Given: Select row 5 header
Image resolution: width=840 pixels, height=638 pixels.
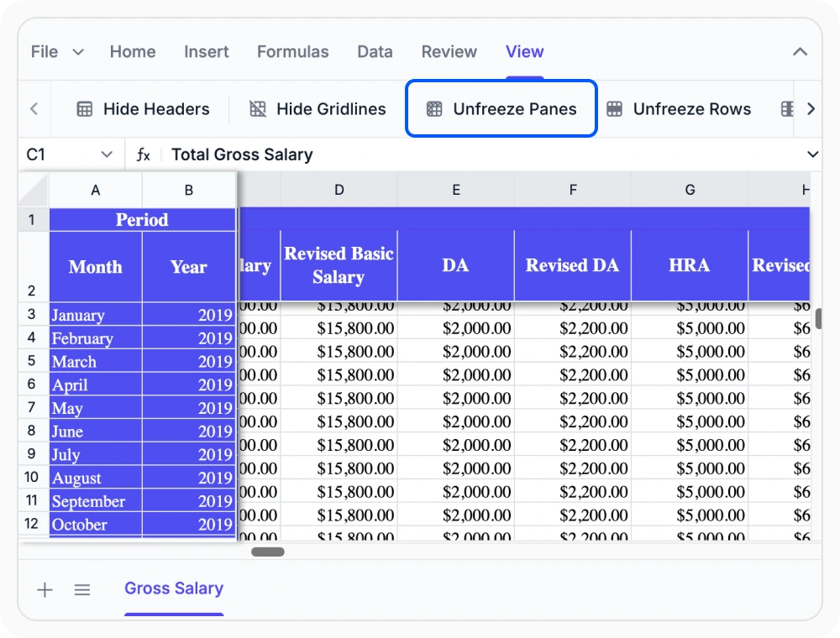Looking at the screenshot, I should tap(32, 361).
